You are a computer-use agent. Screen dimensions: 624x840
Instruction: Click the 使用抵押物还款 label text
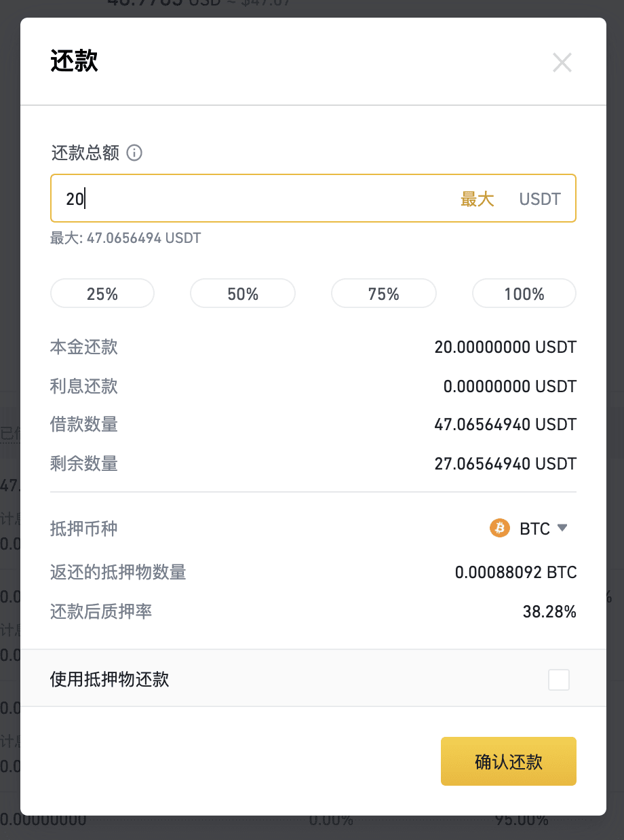point(110,679)
